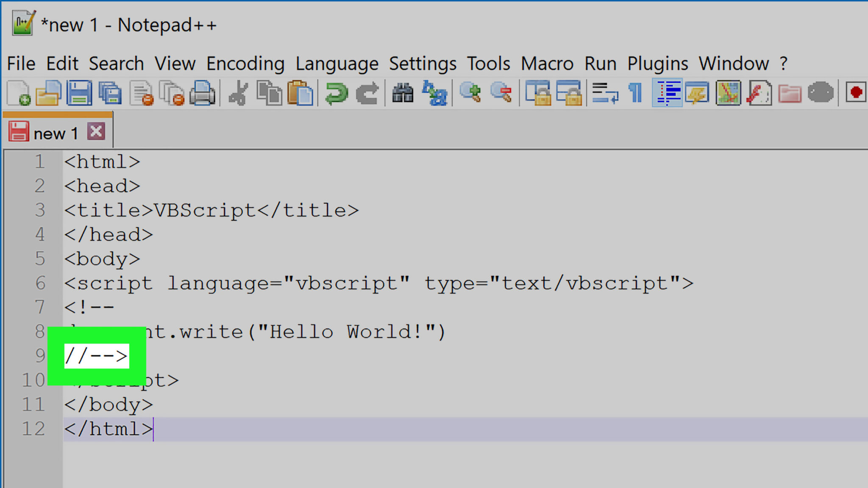Start recording a macro
868x488 pixels.
855,93
